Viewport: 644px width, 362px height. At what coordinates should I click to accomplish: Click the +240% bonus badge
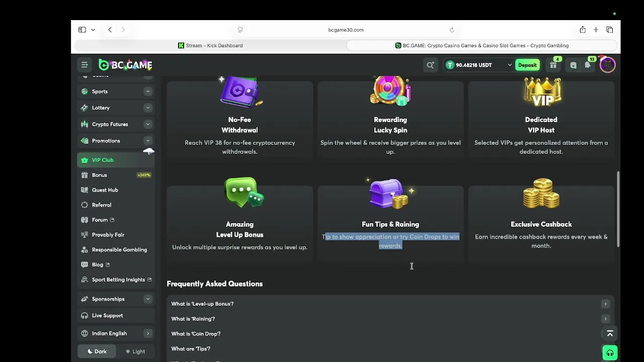click(144, 175)
